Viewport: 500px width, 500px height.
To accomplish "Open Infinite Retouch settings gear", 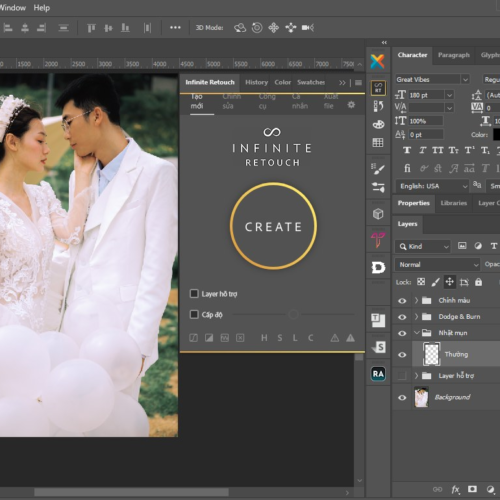I will click(351, 105).
